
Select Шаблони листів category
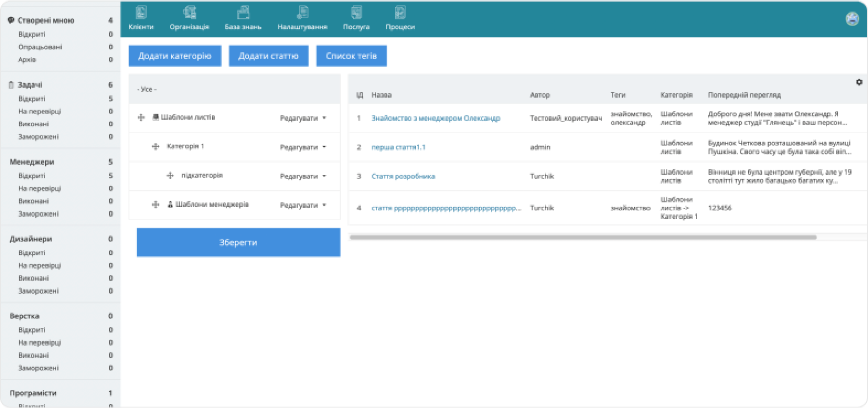click(x=188, y=117)
